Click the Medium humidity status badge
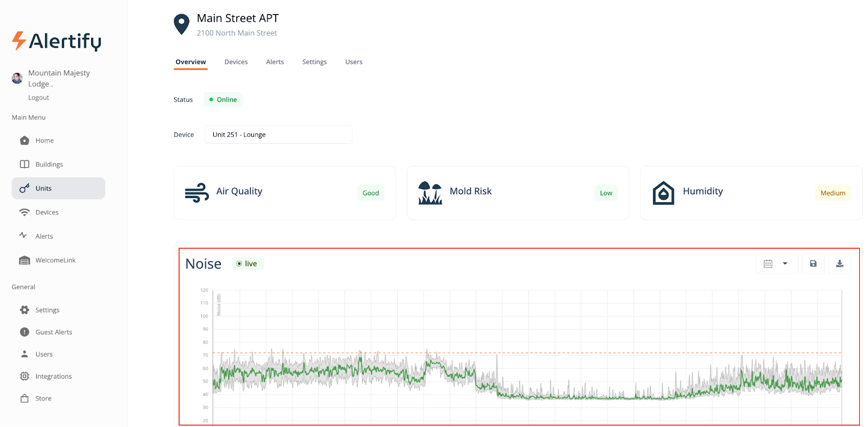This screenshot has width=868, height=427. pyautogui.click(x=832, y=193)
